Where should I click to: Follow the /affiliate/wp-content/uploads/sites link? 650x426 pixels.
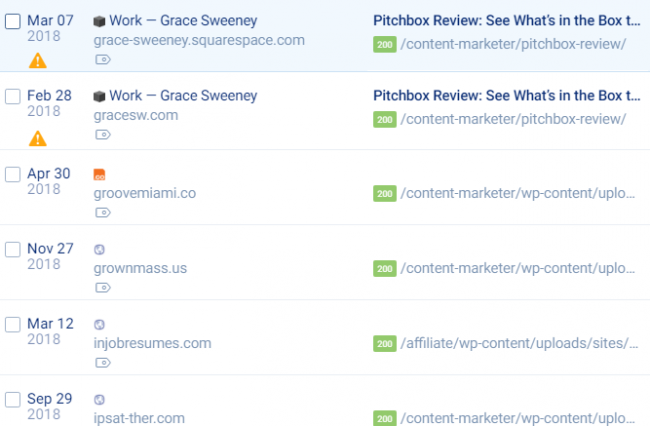(x=519, y=343)
